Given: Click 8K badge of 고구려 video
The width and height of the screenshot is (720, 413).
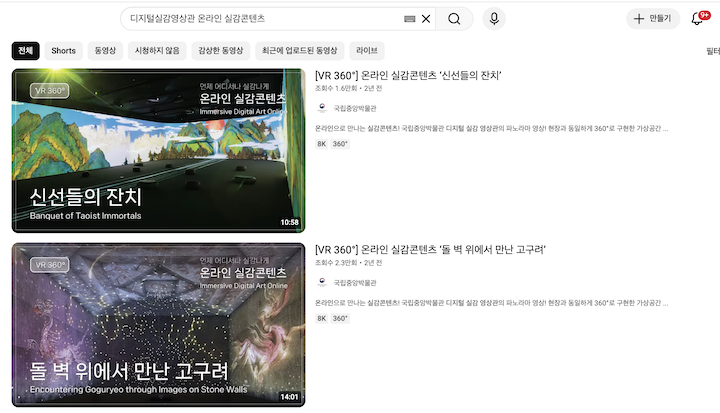Looking at the screenshot, I should coord(321,318).
